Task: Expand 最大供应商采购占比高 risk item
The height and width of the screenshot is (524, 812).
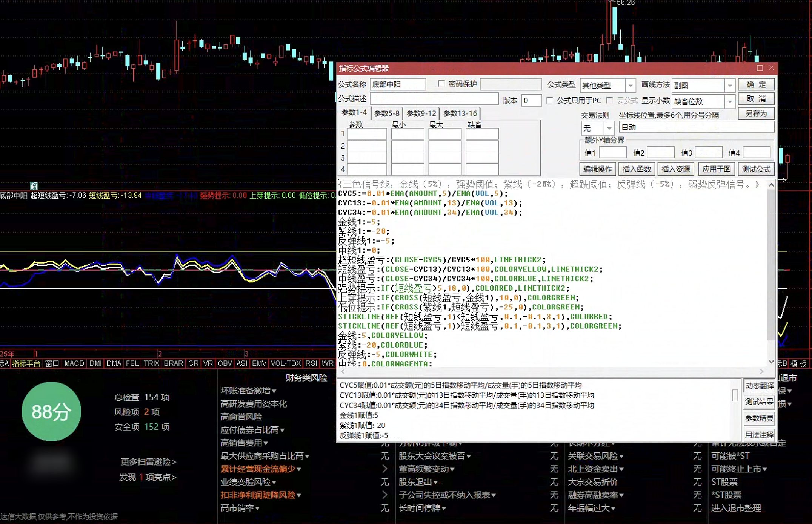Action: pos(265,456)
